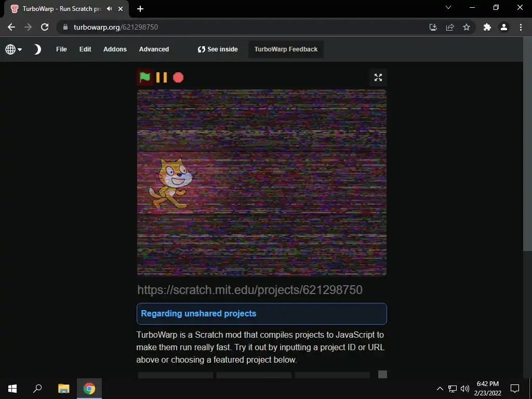Open the File menu
This screenshot has width=532, height=399.
point(61,49)
